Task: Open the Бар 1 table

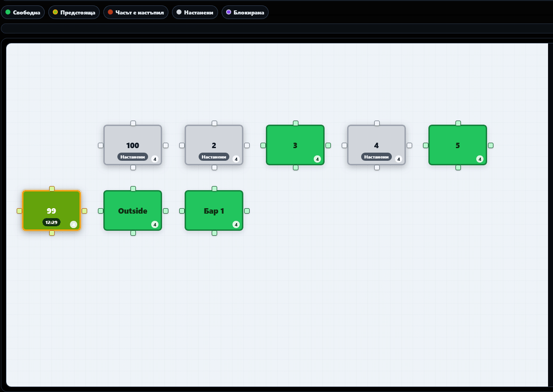Action: click(214, 210)
